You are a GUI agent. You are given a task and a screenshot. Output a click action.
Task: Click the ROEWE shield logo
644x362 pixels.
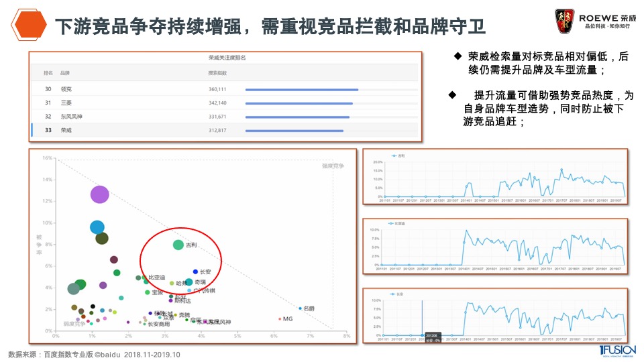pyautogui.click(x=564, y=21)
